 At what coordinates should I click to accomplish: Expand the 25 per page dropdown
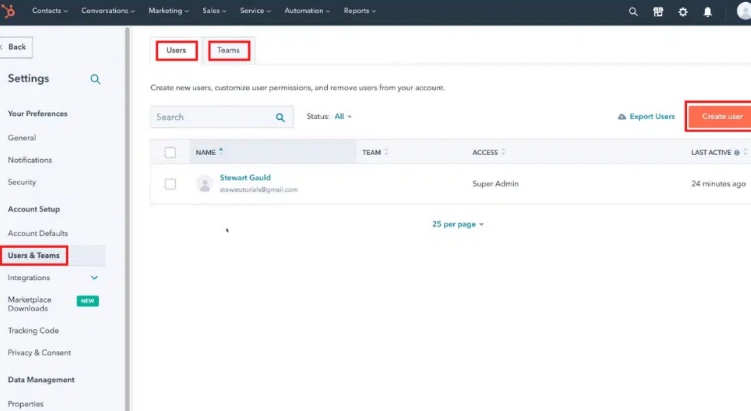tap(458, 224)
